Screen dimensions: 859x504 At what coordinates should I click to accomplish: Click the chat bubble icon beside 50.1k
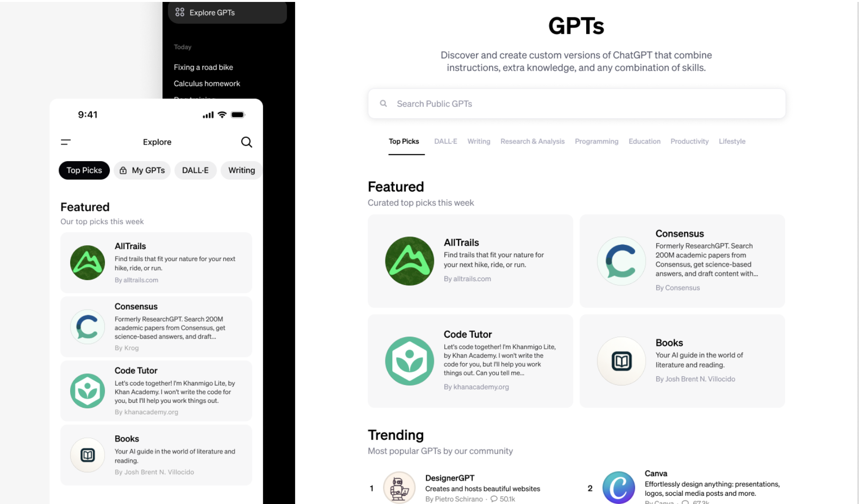pyautogui.click(x=494, y=499)
